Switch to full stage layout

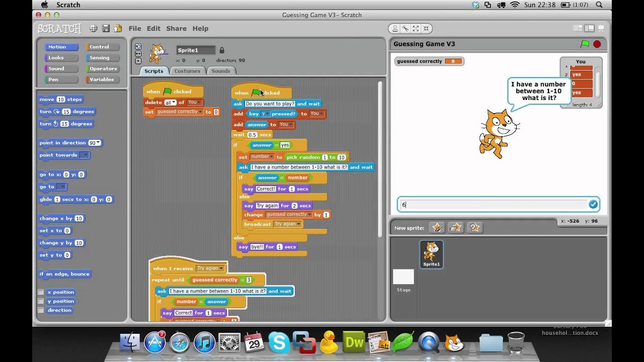point(589,29)
